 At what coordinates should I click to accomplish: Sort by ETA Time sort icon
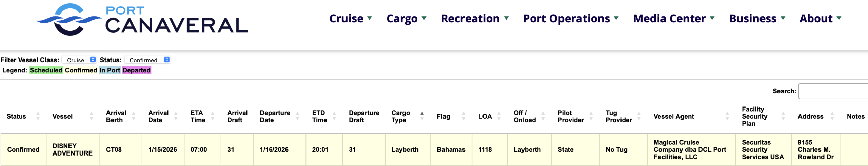pos(213,116)
